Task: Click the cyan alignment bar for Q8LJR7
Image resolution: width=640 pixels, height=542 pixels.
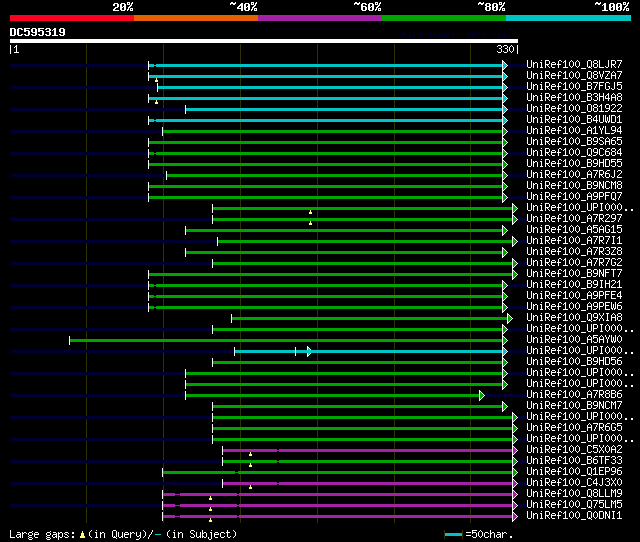Action: pyautogui.click(x=326, y=65)
